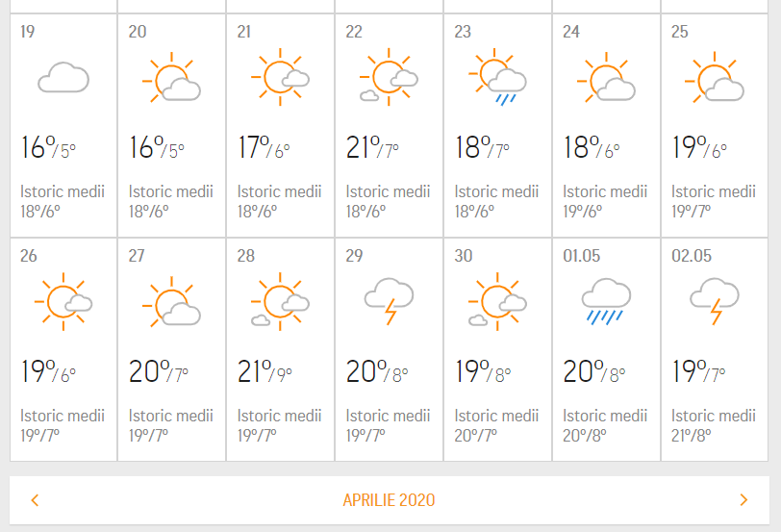Click Istoric medii under day 27
This screenshot has height=532, width=781.
click(171, 417)
